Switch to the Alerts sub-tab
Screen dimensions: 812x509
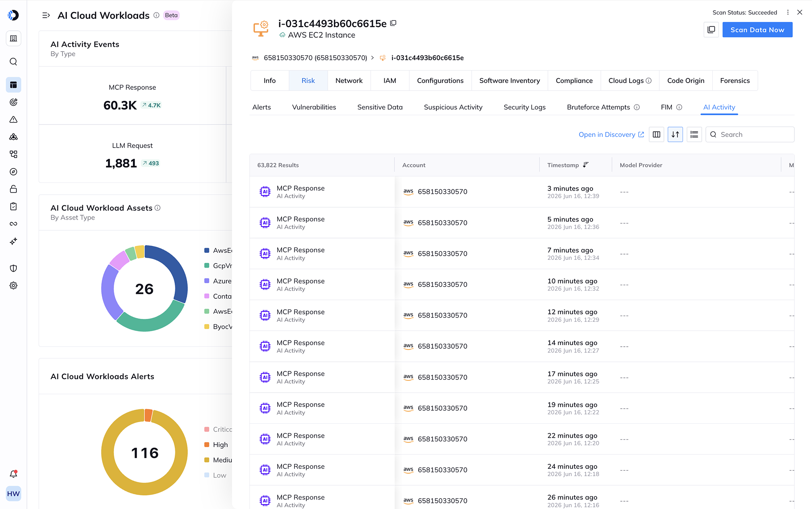(262, 107)
